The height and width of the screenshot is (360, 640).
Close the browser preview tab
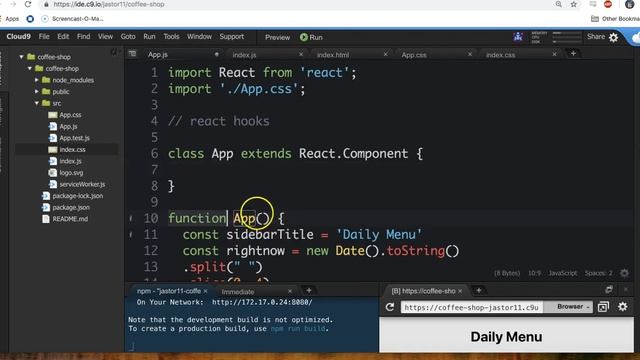[460, 291]
